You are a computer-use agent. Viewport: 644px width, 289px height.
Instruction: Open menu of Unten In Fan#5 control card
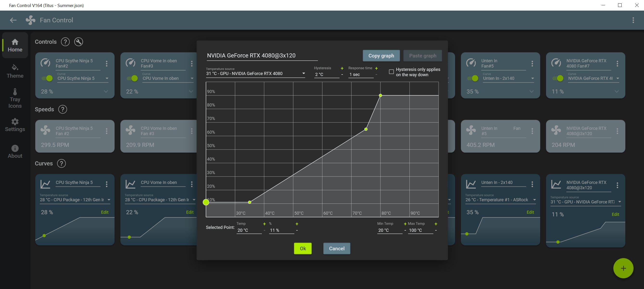(532, 63)
